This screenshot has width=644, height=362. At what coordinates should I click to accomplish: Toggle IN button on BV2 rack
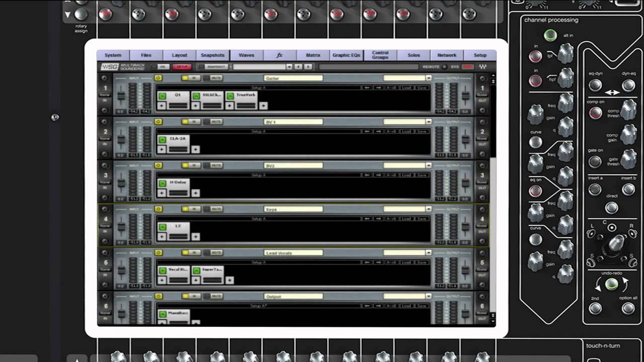click(191, 165)
